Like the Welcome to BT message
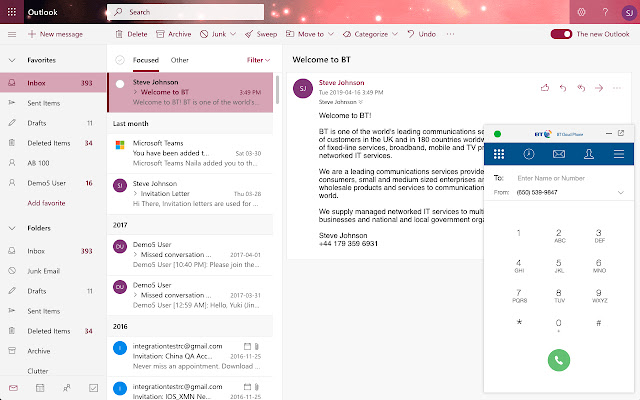Image resolution: width=640 pixels, height=400 pixels. coord(545,88)
